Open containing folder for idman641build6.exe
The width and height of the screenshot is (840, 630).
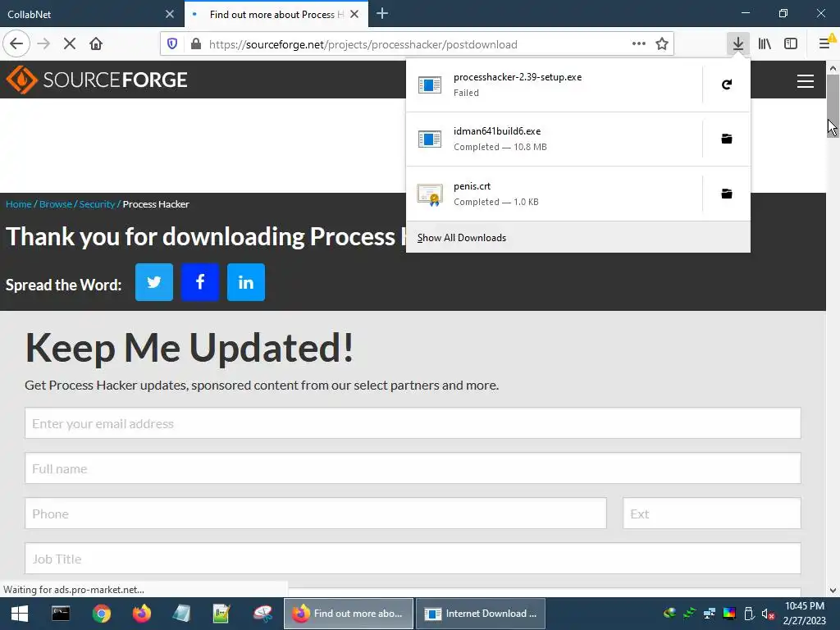727,139
